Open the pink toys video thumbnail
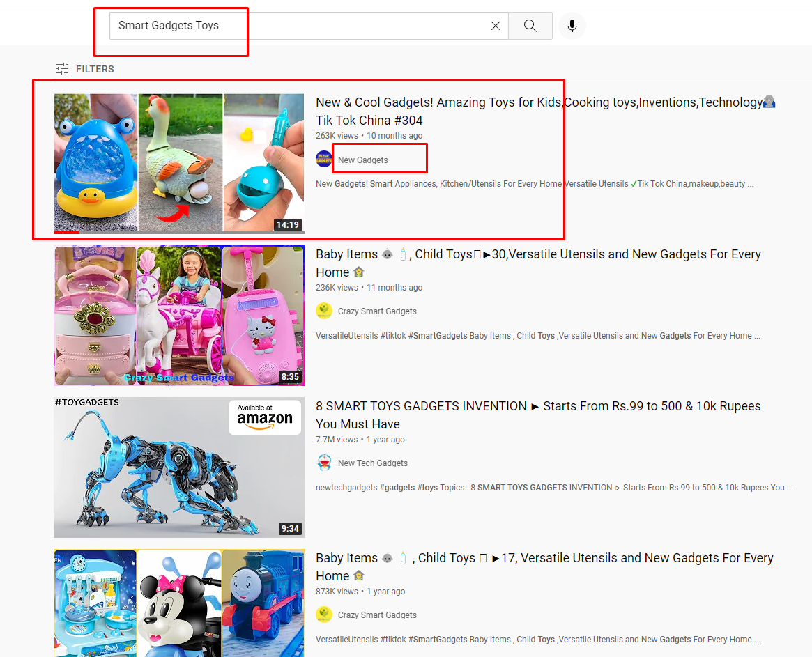 (179, 315)
